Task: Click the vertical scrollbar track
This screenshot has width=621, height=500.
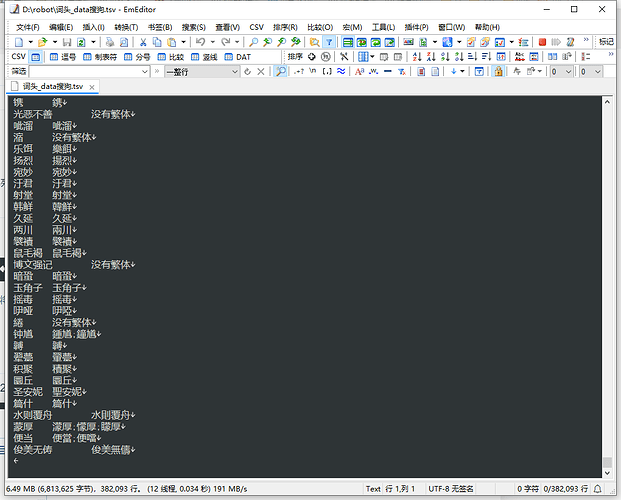Action: tap(608, 300)
